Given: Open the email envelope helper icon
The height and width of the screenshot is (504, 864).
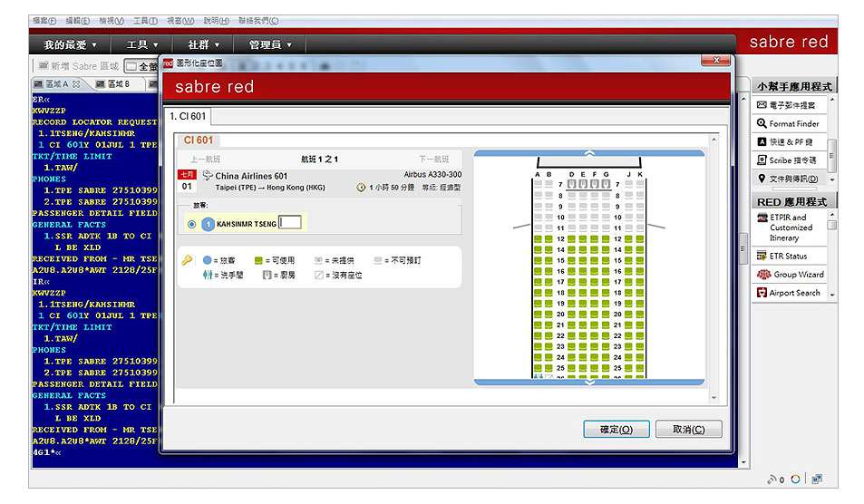Looking at the screenshot, I should pos(762,104).
